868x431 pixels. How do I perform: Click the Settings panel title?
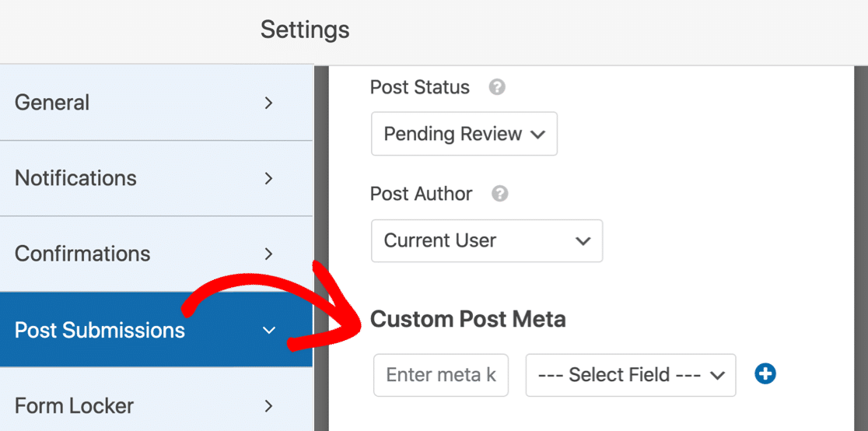[305, 30]
